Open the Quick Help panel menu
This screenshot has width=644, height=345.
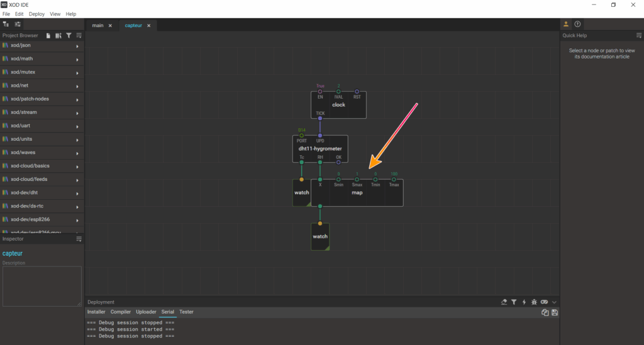(x=639, y=36)
